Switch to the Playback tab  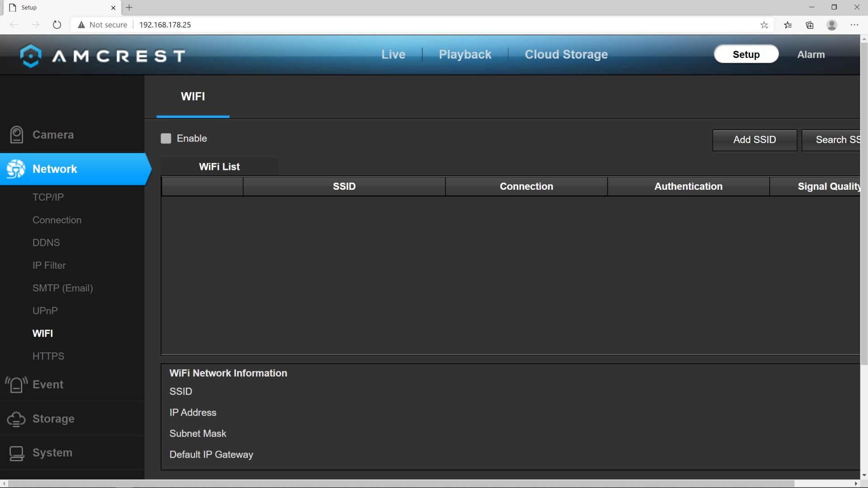tap(465, 55)
